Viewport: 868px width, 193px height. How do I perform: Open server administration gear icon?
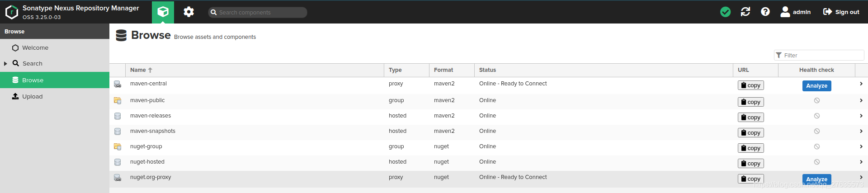coord(189,12)
